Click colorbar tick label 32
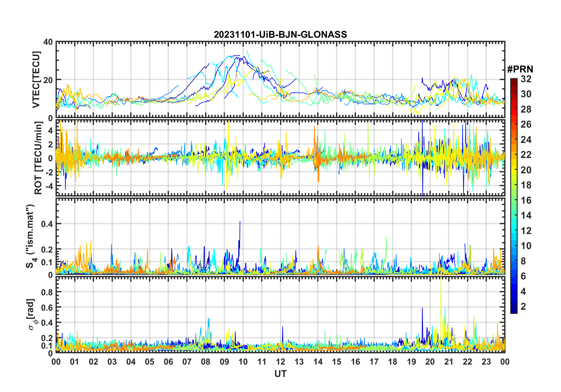 (526, 79)
